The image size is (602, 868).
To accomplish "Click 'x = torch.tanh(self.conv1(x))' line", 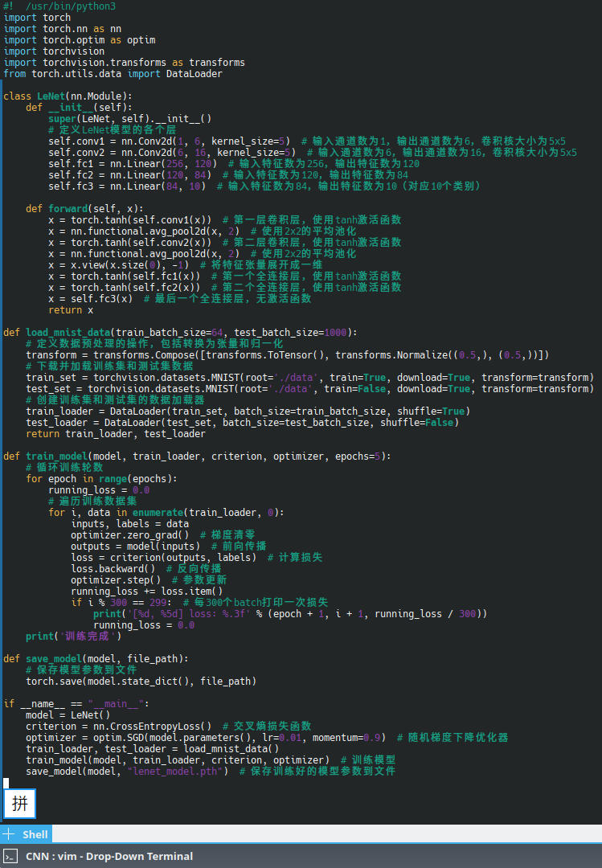I will 225,219.
